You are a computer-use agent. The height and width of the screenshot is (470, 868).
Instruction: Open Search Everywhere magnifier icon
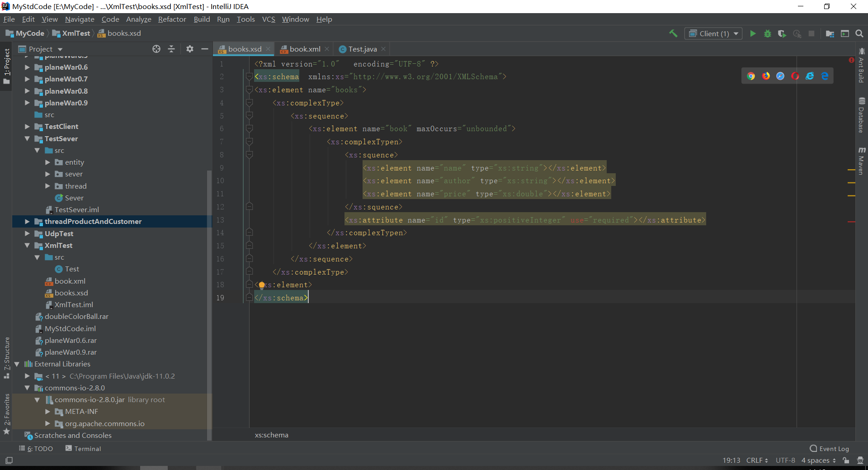tap(859, 33)
